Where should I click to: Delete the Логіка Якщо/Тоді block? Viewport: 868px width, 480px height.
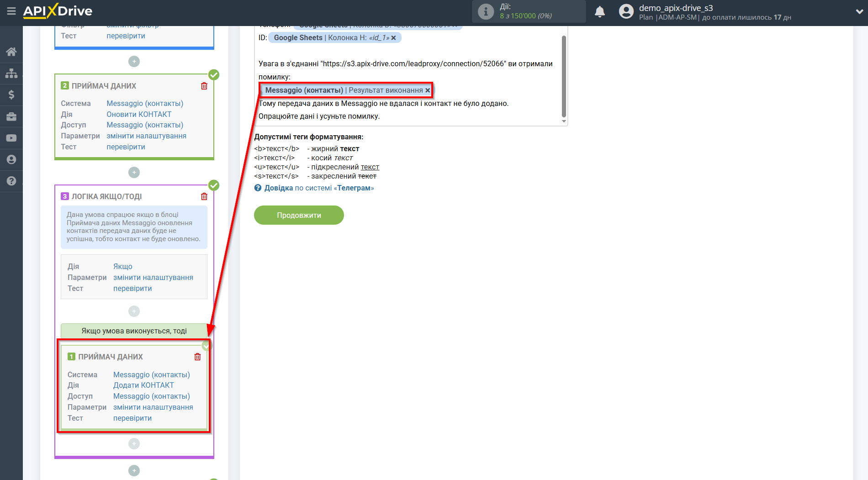coord(204,196)
